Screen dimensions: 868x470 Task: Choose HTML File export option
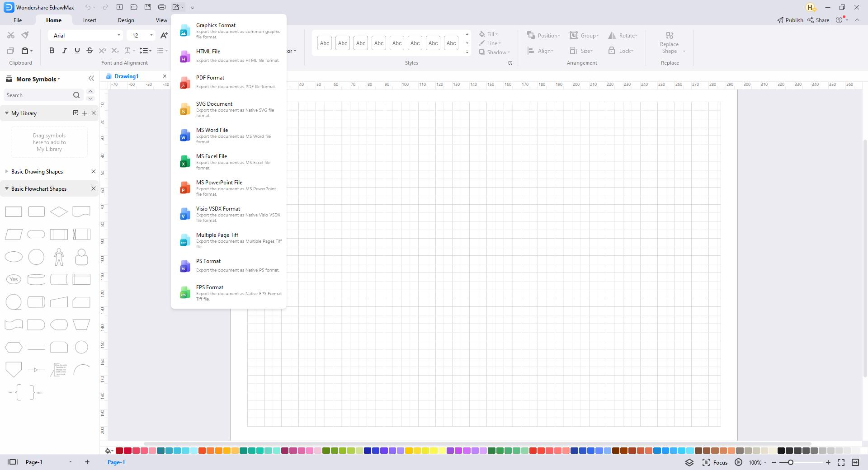(x=229, y=56)
